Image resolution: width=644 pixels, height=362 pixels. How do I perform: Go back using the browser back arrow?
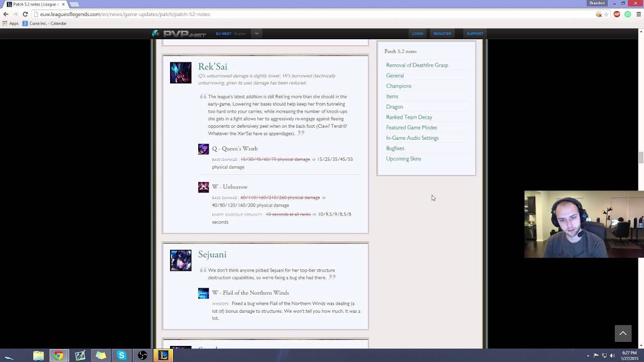(6, 14)
